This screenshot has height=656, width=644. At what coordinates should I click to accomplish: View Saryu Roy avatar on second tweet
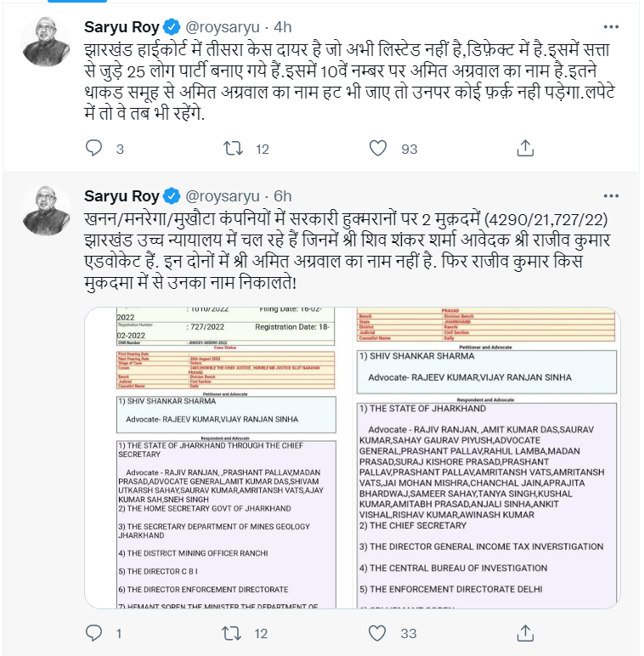point(46,211)
